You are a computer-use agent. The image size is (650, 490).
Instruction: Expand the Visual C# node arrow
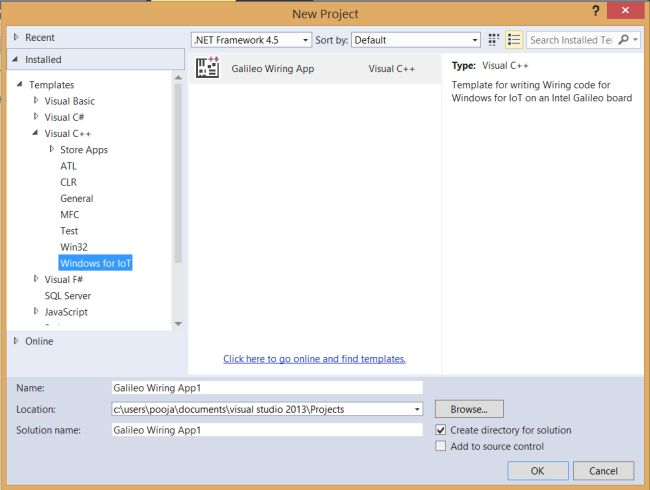[x=36, y=116]
